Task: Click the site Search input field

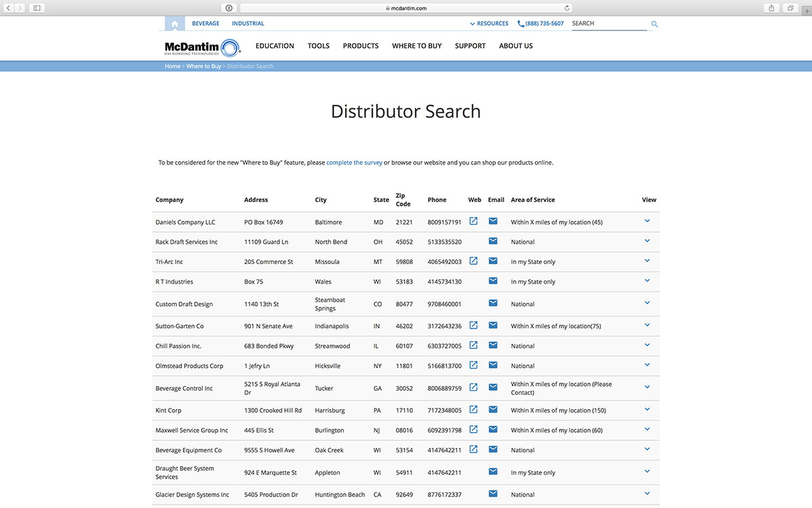Action: (609, 24)
